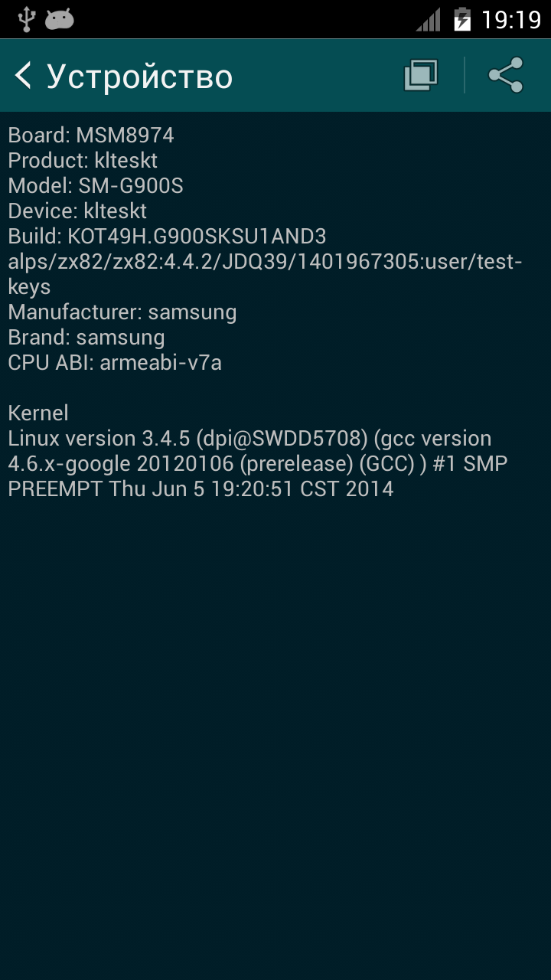This screenshot has height=980, width=551.
Task: Tap the signal strength indicator
Action: pyautogui.click(x=429, y=19)
